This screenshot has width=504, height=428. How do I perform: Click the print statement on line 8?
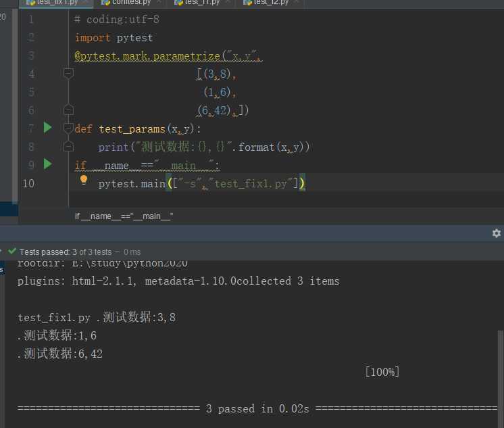click(204, 147)
